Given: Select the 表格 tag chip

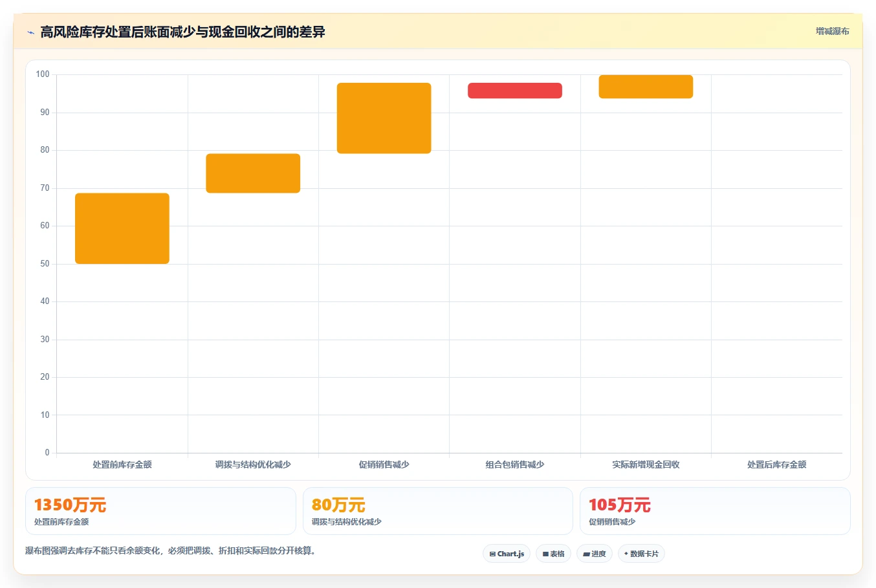Looking at the screenshot, I should click(x=553, y=554).
